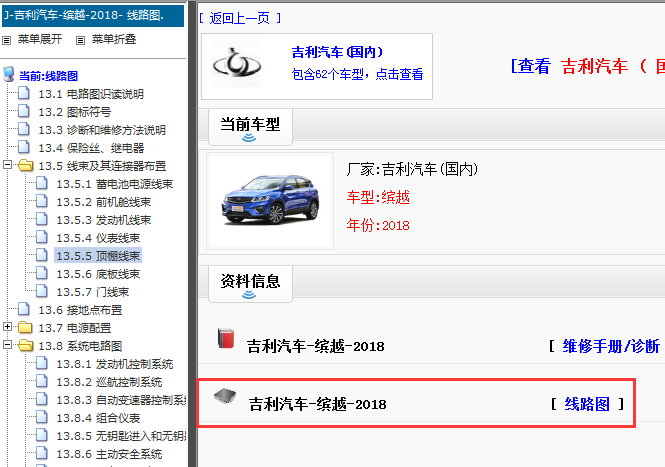
Task: Select 13.5.6 底板线束
Action: pos(98,274)
